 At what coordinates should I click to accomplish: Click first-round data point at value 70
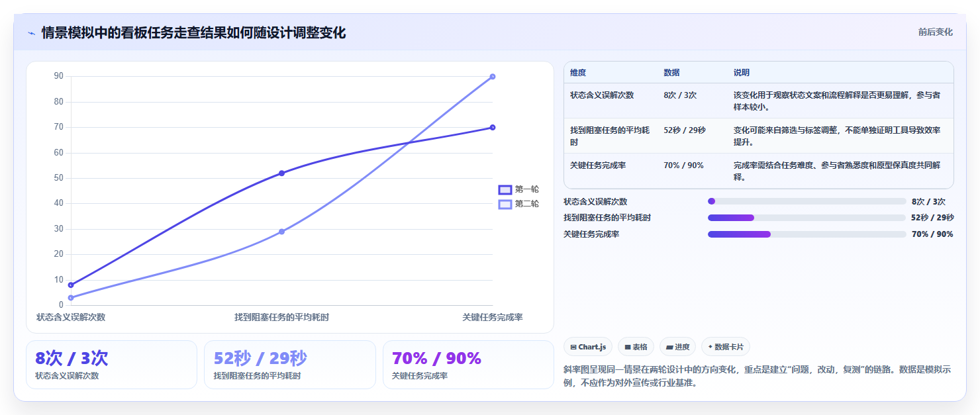(x=493, y=128)
